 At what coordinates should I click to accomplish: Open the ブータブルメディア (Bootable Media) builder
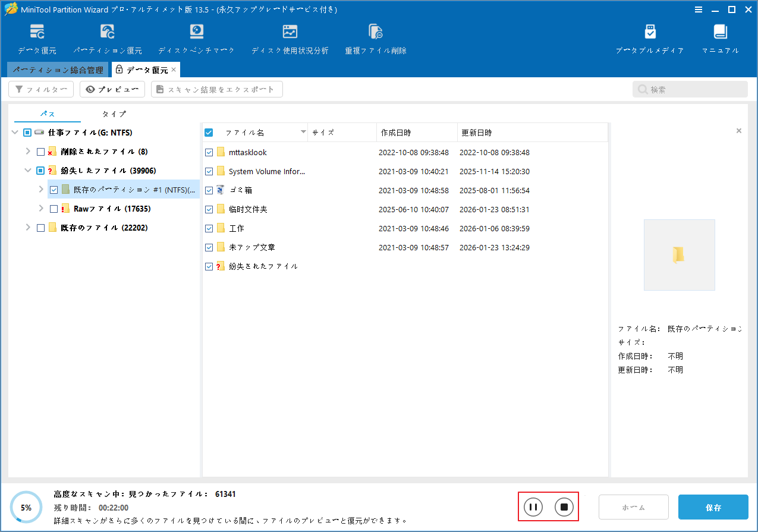(x=650, y=39)
